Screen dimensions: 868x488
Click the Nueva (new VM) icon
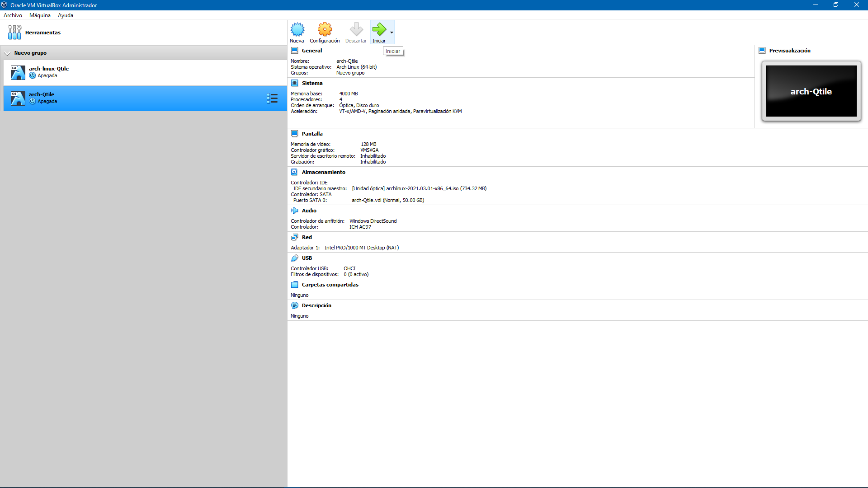pos(297,30)
